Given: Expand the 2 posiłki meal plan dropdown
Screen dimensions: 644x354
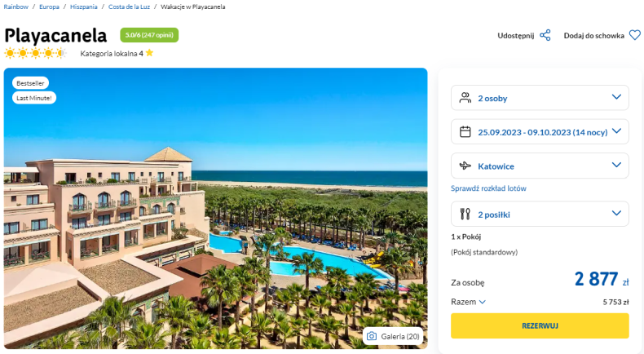Looking at the screenshot, I should click(x=540, y=214).
